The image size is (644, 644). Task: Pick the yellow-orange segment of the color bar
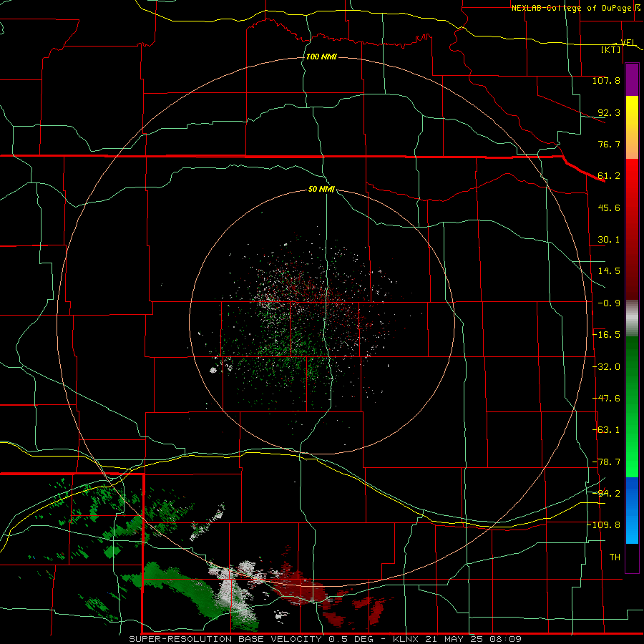632,127
